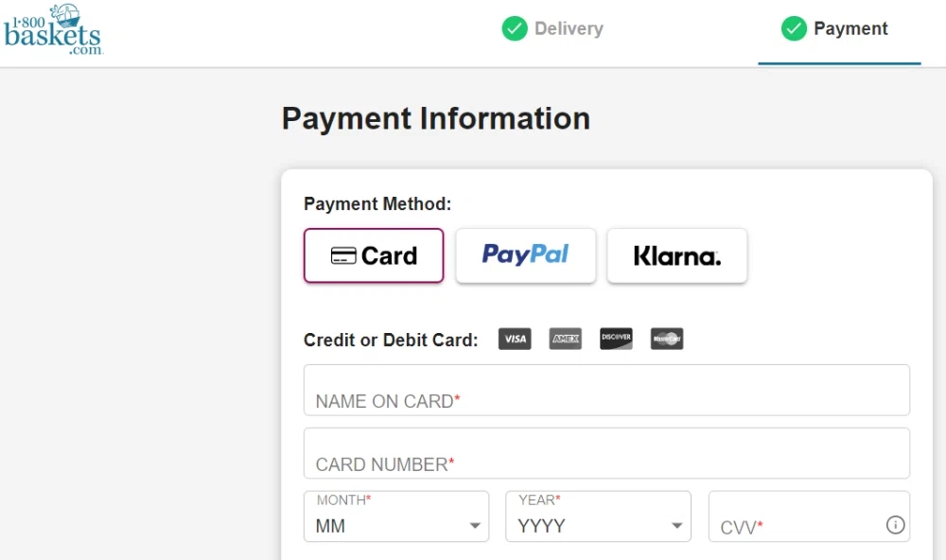946x560 pixels.
Task: Click the YYYY year selector arrow
Action: (x=676, y=523)
